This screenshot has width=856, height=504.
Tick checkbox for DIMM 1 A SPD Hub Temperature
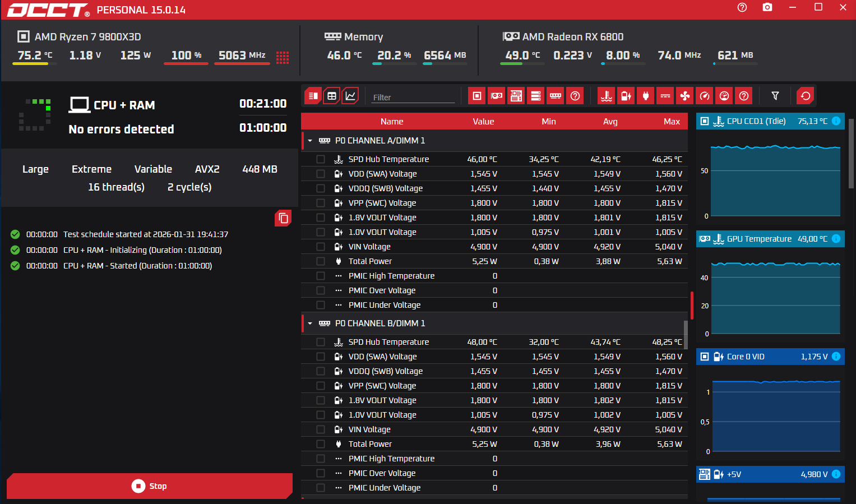321,159
